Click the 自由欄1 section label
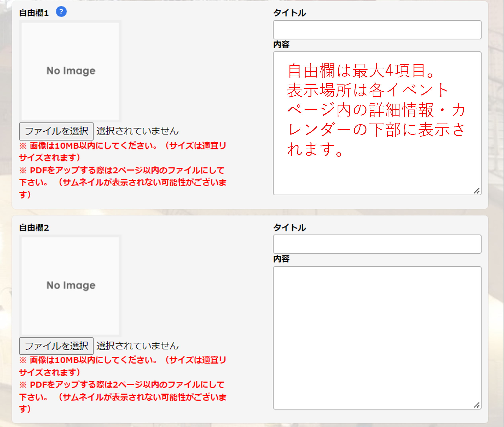 click(34, 13)
